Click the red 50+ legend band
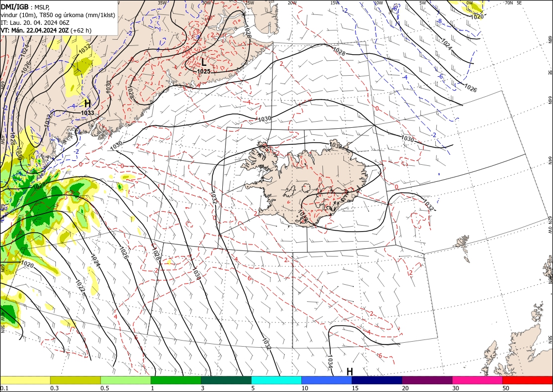Viewport: 553px width, 392px height. click(528, 380)
